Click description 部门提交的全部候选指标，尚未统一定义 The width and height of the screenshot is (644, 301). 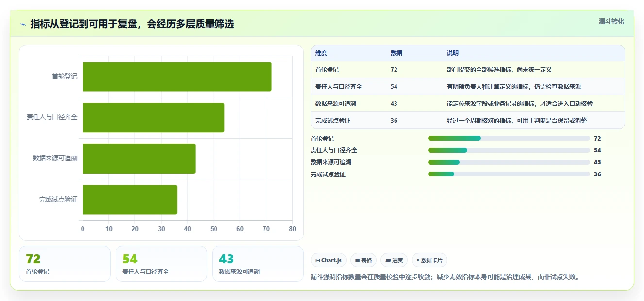click(499, 70)
